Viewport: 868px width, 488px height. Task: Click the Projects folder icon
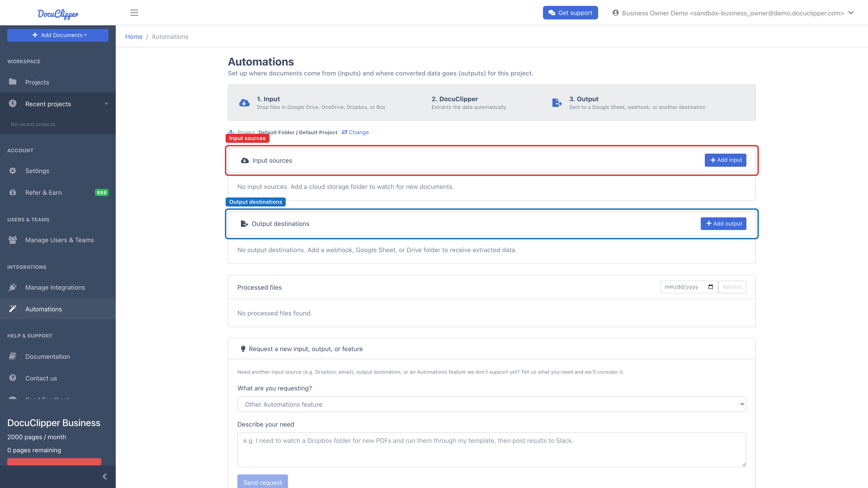12,82
